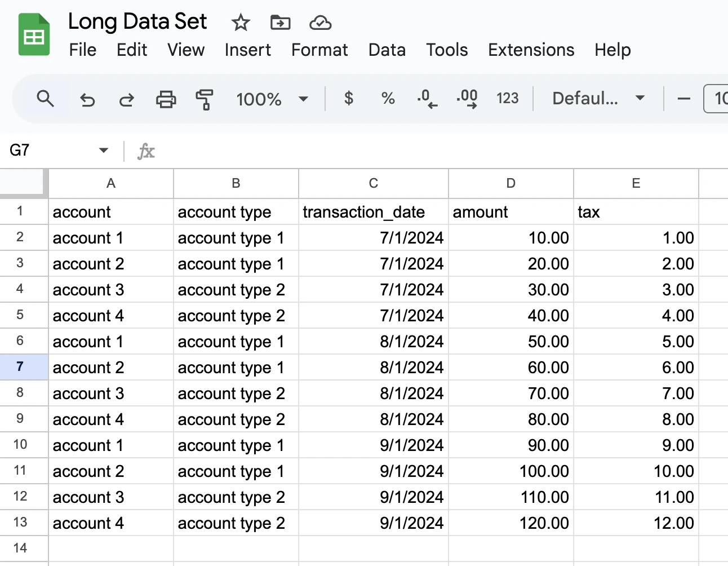The width and height of the screenshot is (728, 566).
Task: Open the zoom level dropdown
Action: [272, 99]
